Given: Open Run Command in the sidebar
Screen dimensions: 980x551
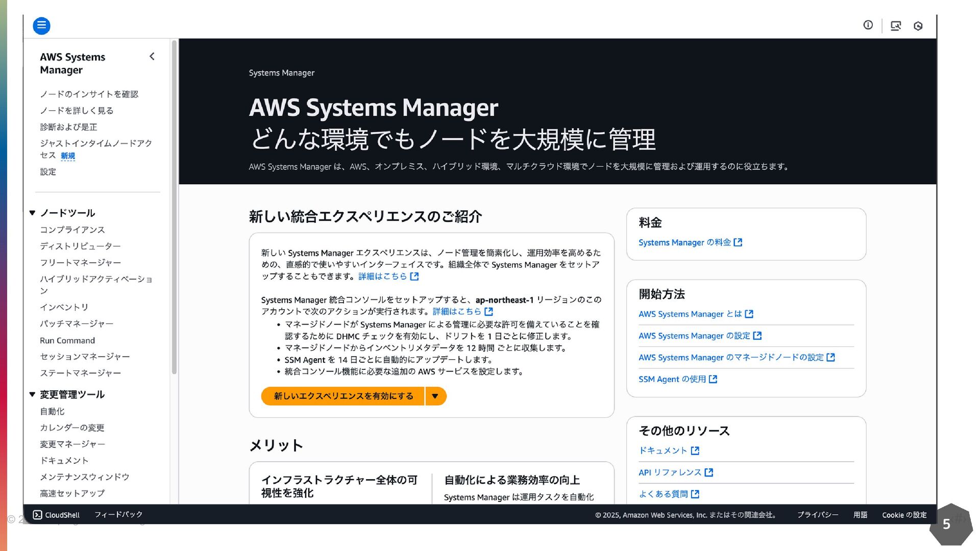Looking at the screenshot, I should (67, 340).
